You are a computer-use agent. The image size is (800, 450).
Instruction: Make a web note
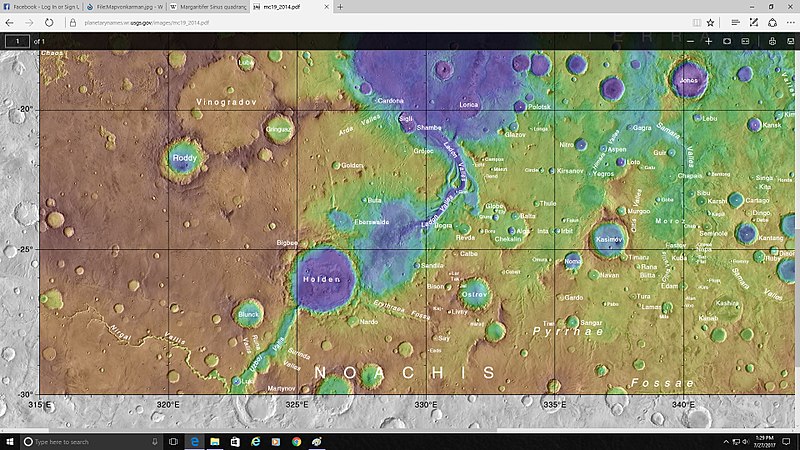[754, 22]
